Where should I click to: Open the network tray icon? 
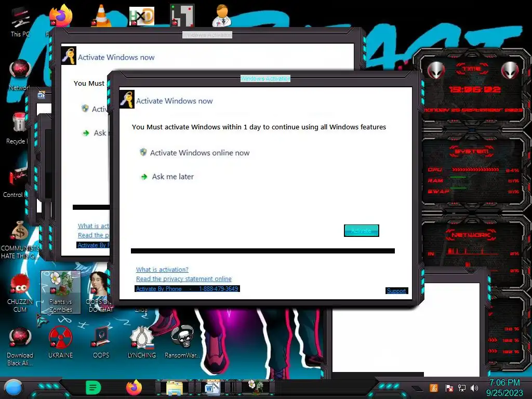click(x=461, y=388)
